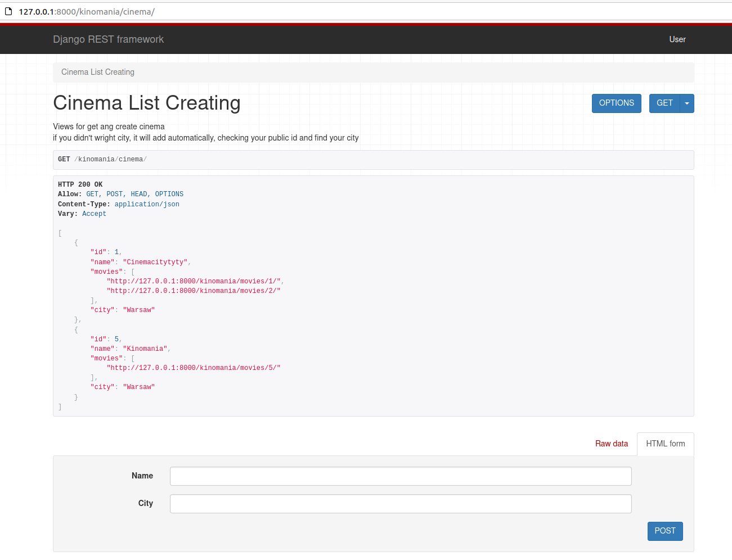The width and height of the screenshot is (732, 560).
Task: Click the Vary: Accept header text
Action: 82,214
